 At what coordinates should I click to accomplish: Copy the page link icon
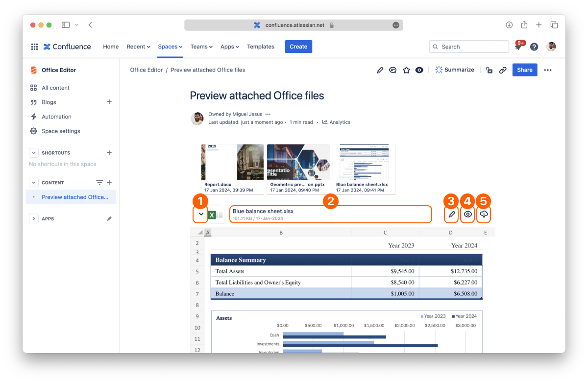click(503, 70)
